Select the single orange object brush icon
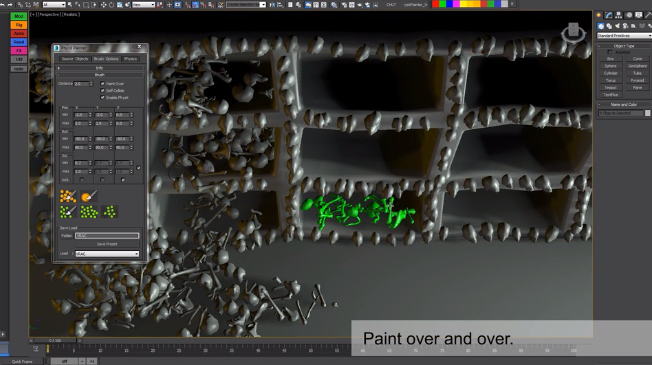Viewport: 652px width, 365px height. 89,196
